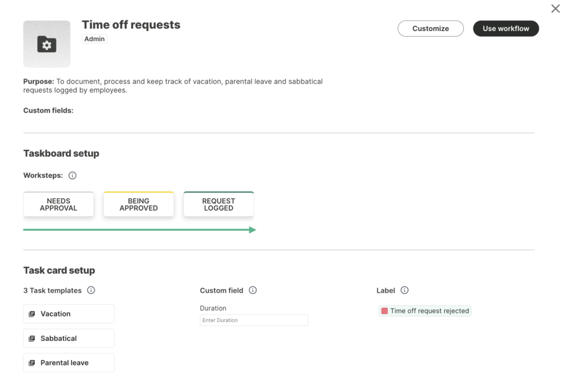Click the Time off requests title
Image resolution: width=564 pixels, height=392 pixels.
(x=131, y=25)
